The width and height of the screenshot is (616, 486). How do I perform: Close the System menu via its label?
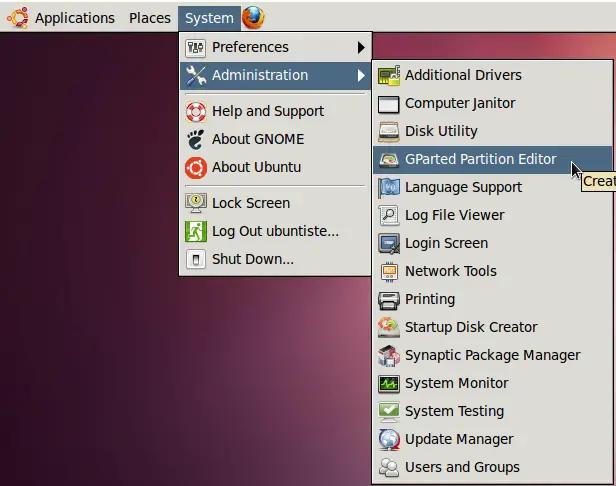[209, 18]
